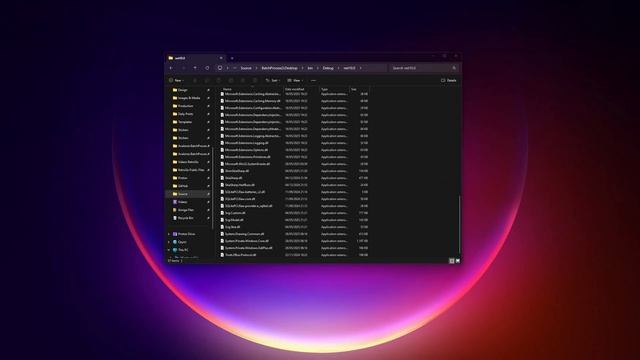
Task: Click the Rename toolbar icon
Action: pyautogui.click(x=231, y=80)
